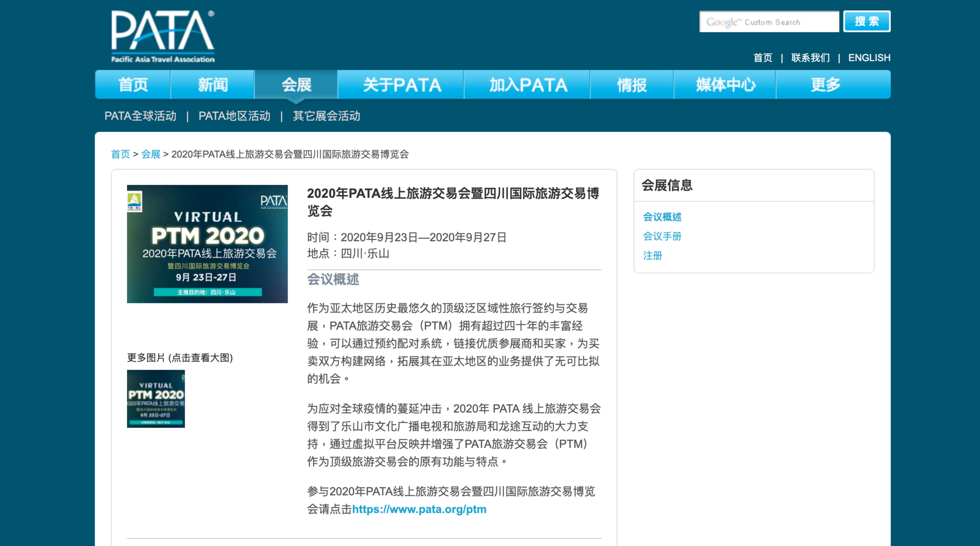Click 首页 in the breadcrumb
The height and width of the screenshot is (546, 980).
pyautogui.click(x=121, y=154)
